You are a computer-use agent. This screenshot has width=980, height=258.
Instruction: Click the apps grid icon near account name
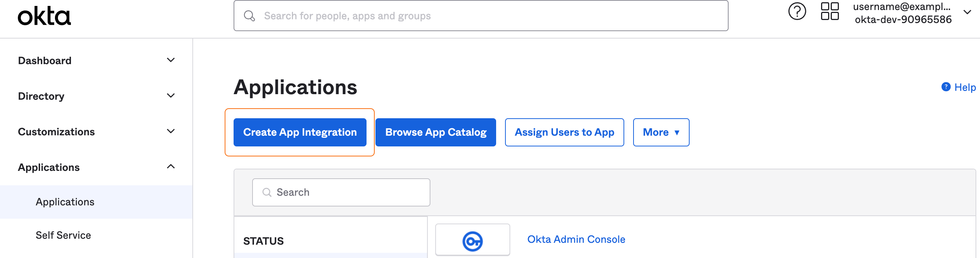coord(830,11)
